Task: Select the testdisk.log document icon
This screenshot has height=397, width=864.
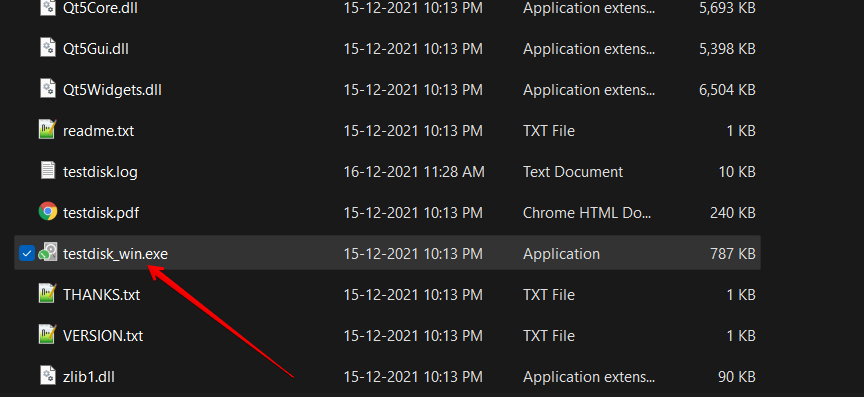Action: coord(48,170)
